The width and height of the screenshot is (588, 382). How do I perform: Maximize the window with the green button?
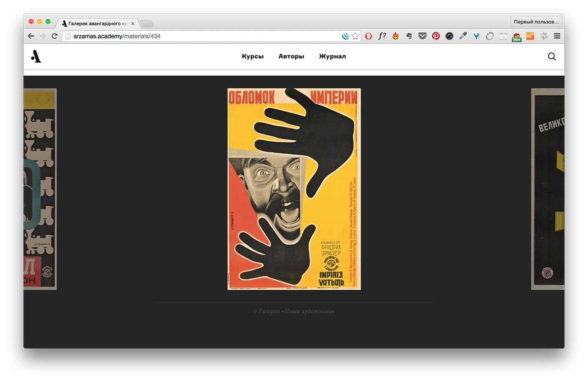click(48, 22)
